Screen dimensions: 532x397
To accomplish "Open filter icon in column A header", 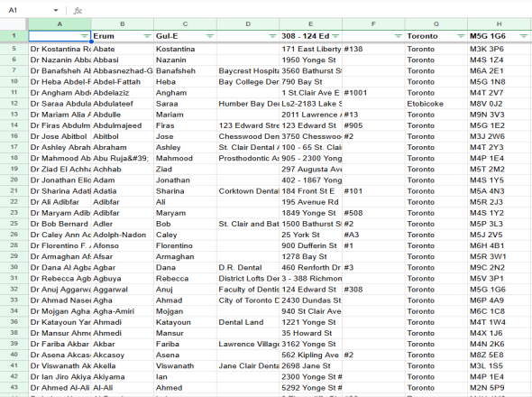I will click(84, 36).
